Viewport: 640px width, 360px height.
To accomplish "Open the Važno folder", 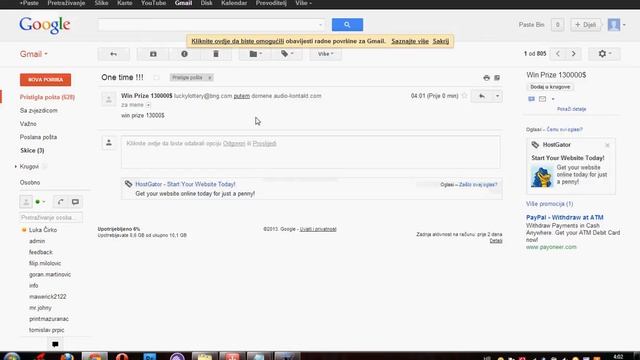I will pos(28,124).
